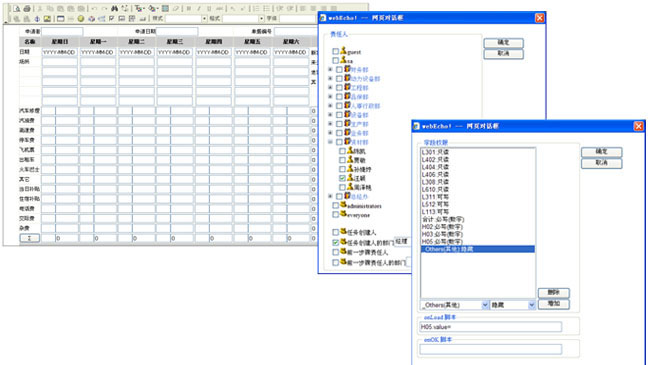
Task: Click the 增加 button beside the dropdowns
Action: coord(554,304)
